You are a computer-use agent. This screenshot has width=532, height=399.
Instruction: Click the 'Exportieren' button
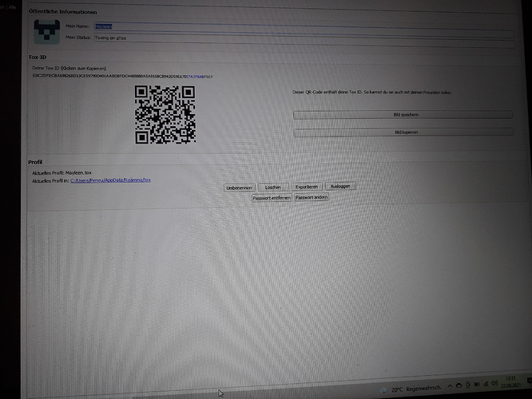[x=307, y=187]
